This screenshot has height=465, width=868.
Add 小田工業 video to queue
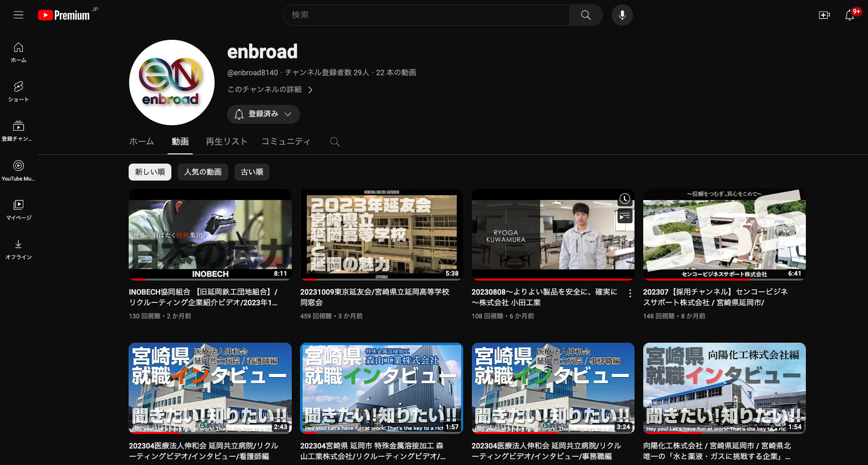[x=625, y=216]
